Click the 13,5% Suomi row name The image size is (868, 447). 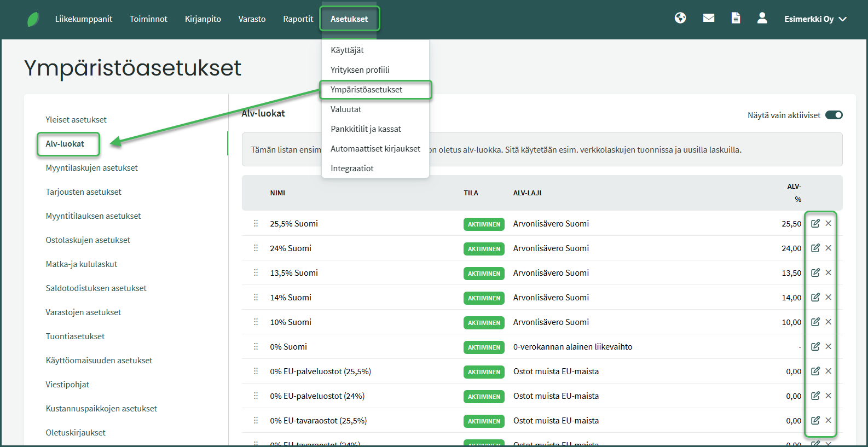(x=294, y=273)
